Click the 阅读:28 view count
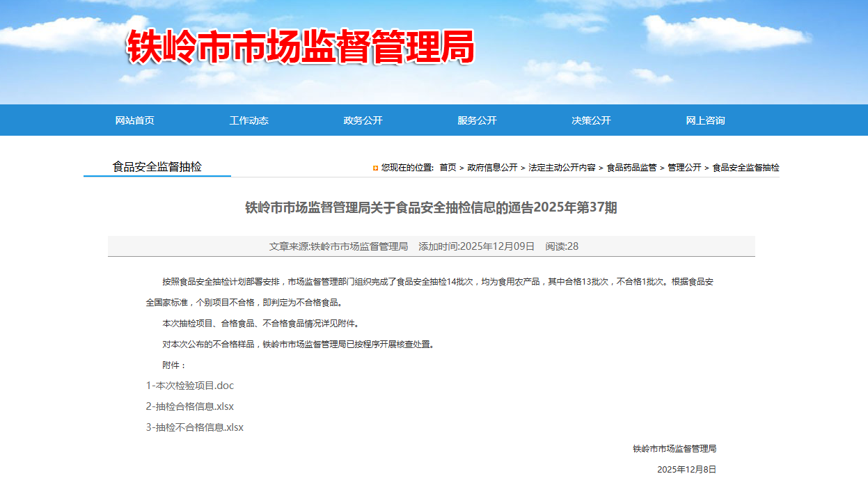The image size is (868, 483). (x=562, y=246)
